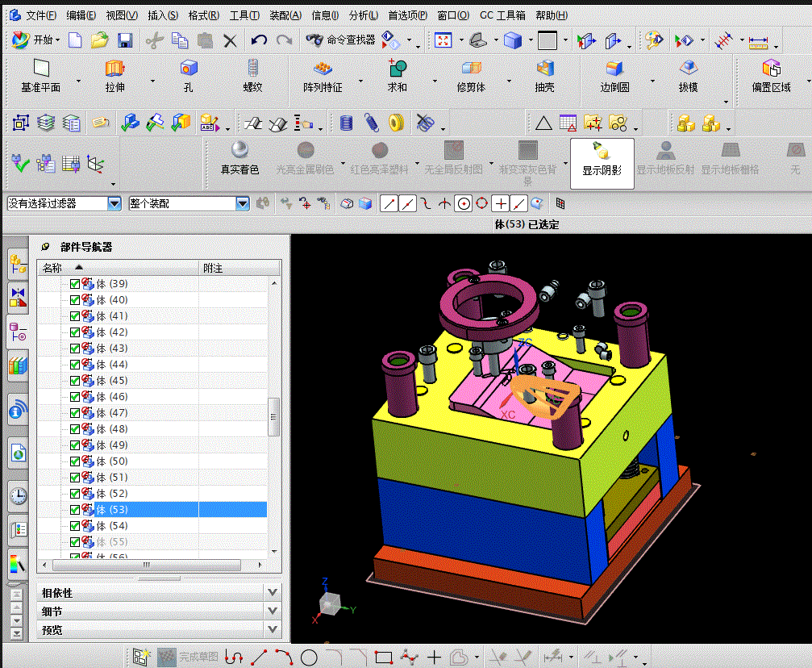812x668 pixels.
Task: Select the 边倒圆 edge blend tool
Action: 614,76
